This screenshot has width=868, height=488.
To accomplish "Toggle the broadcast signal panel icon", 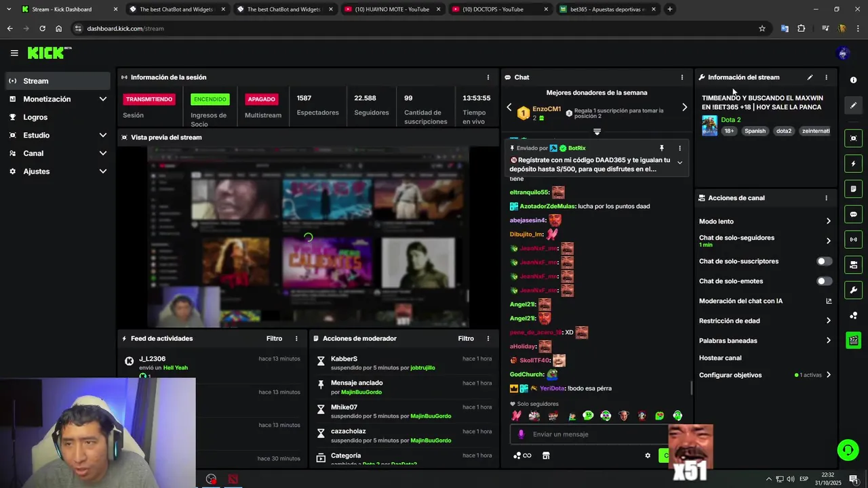I will (x=853, y=239).
